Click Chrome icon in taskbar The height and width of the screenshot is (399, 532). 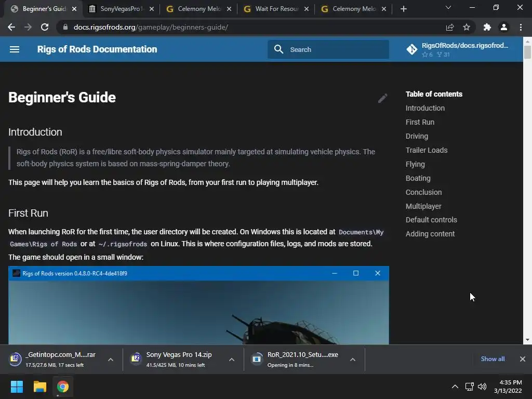point(62,387)
